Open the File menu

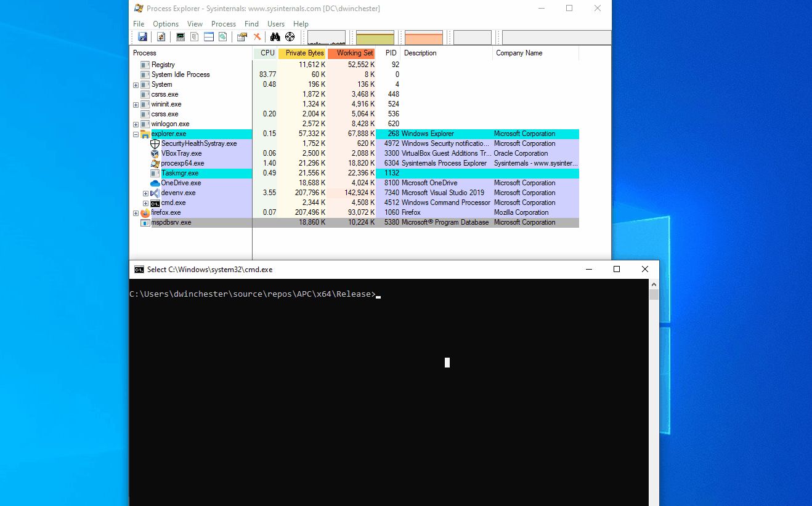pos(139,24)
